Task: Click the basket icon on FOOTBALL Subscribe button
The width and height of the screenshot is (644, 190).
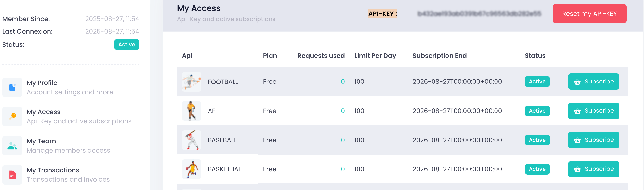Action: pos(577,82)
